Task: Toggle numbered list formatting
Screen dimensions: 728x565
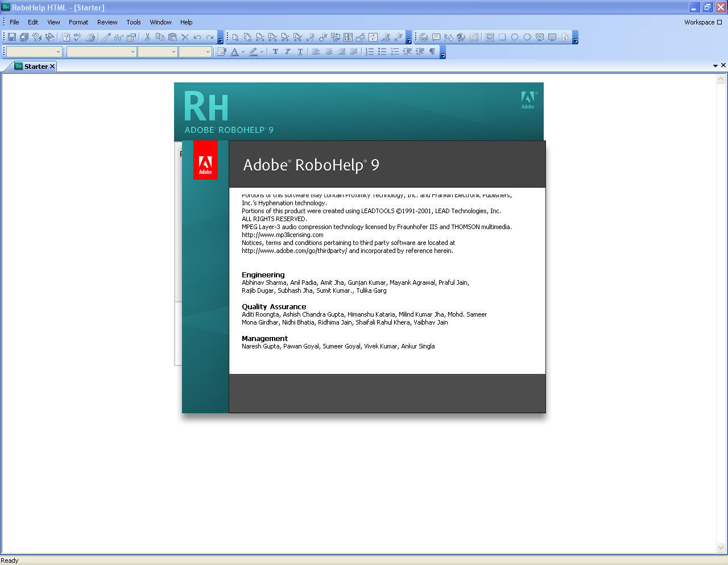Action: 370,52
